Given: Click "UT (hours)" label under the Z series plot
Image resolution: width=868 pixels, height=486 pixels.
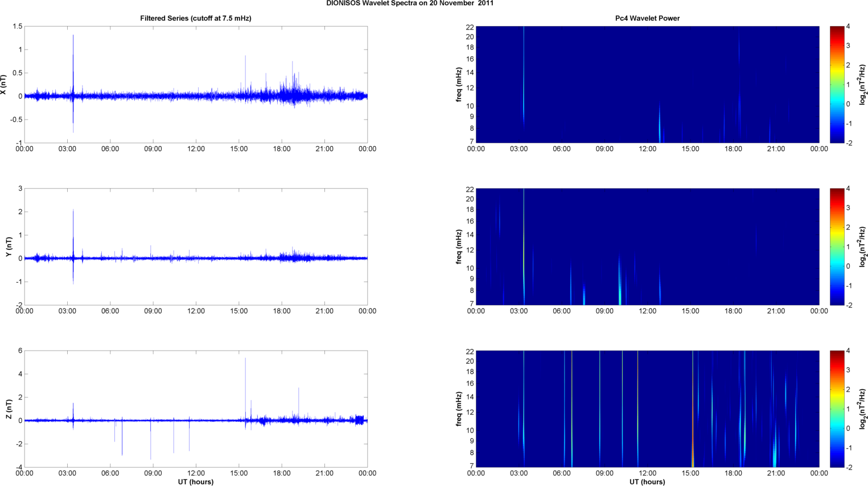Looking at the screenshot, I should (196, 481).
